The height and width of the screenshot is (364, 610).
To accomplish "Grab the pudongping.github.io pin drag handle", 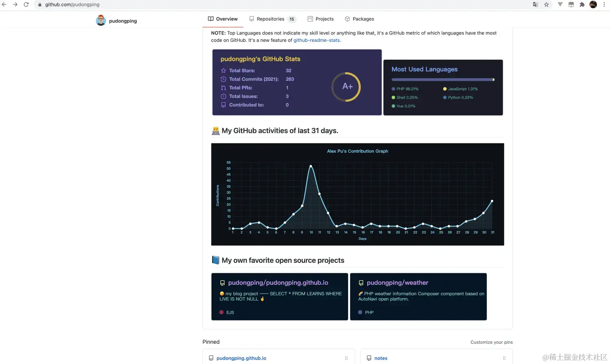I will 346,358.
